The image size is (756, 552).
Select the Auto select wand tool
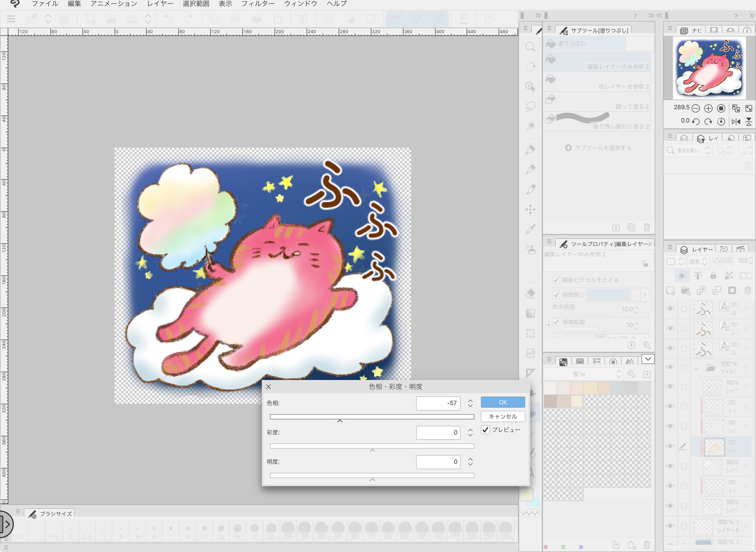point(530,126)
